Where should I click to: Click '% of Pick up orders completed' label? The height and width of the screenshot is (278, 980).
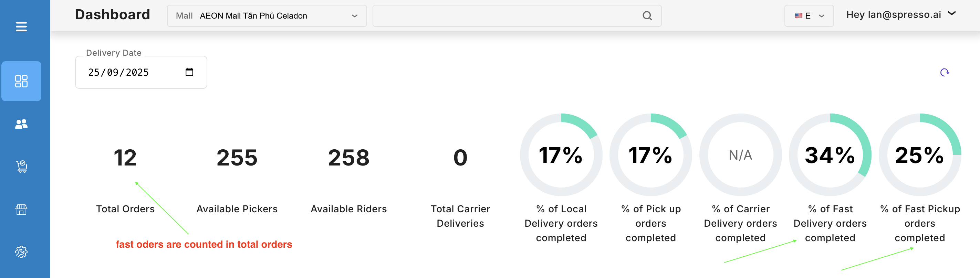650,223
